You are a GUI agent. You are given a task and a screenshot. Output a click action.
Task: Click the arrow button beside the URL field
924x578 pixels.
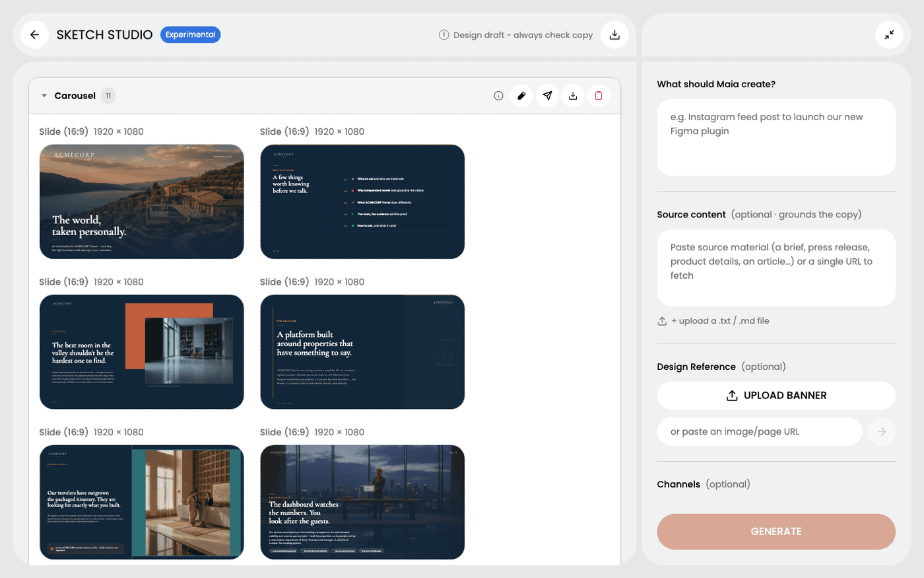click(x=881, y=431)
